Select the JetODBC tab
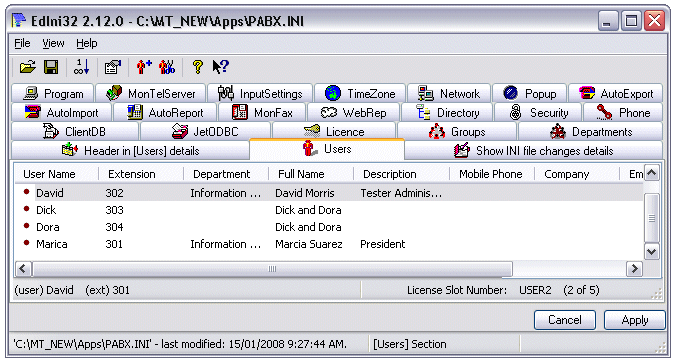 point(206,131)
